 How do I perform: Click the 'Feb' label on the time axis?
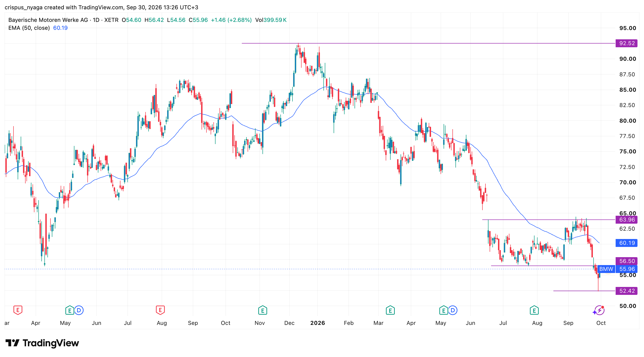[x=349, y=323]
